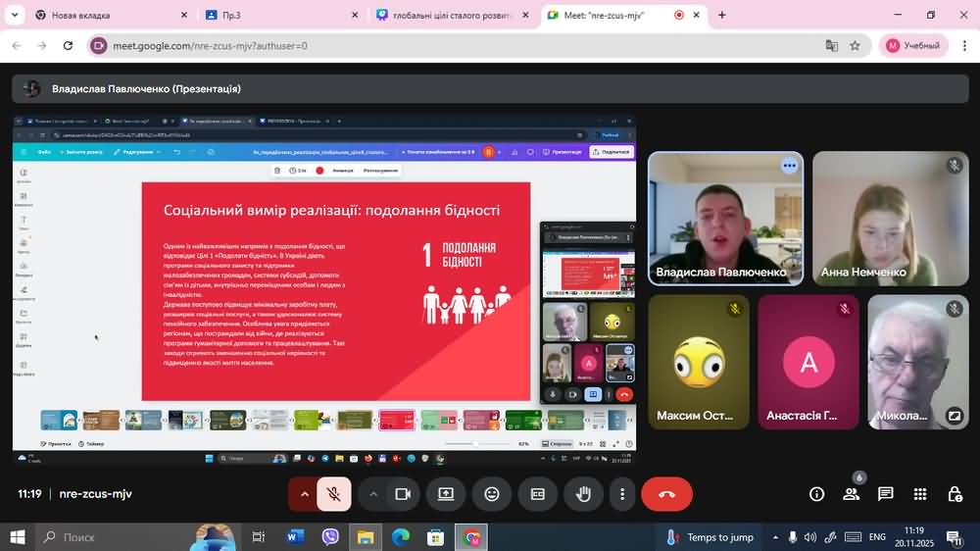Open host controls lock icon
This screenshot has width=980, height=551.
click(955, 494)
